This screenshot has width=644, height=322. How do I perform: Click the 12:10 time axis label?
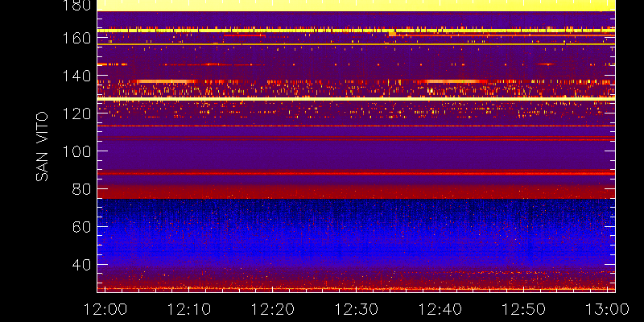188,309
